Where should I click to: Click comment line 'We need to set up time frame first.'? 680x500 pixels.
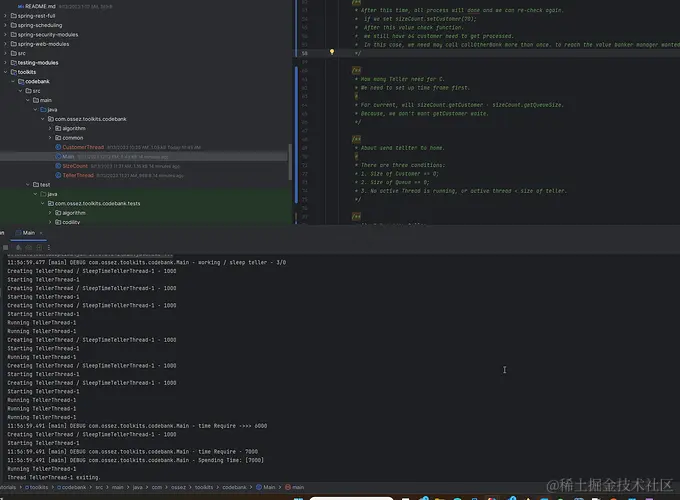click(412, 88)
